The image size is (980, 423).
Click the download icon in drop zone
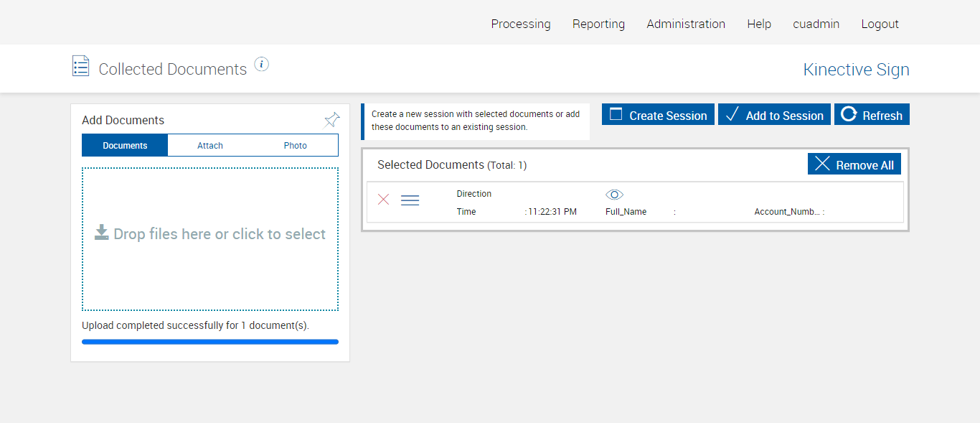click(x=102, y=233)
